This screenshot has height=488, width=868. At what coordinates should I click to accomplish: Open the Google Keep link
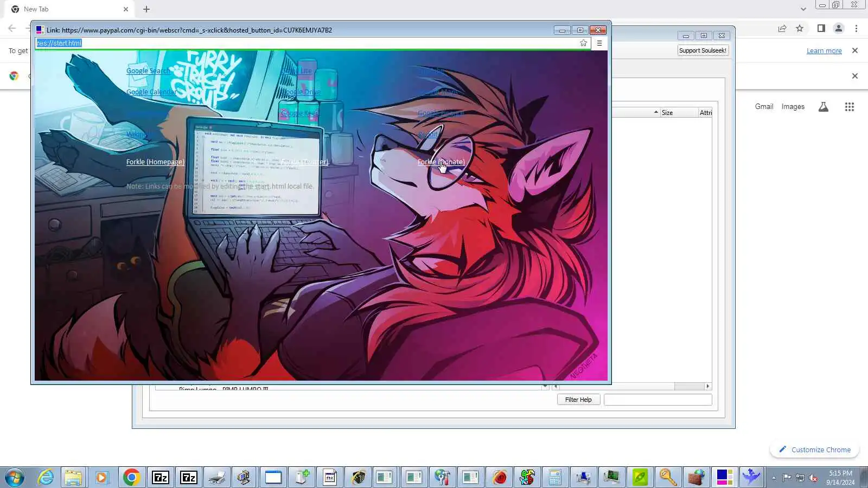point(299,113)
